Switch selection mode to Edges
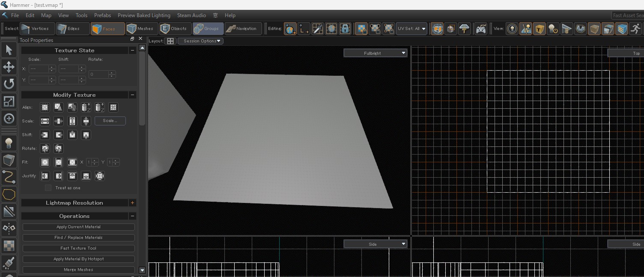 [73, 29]
